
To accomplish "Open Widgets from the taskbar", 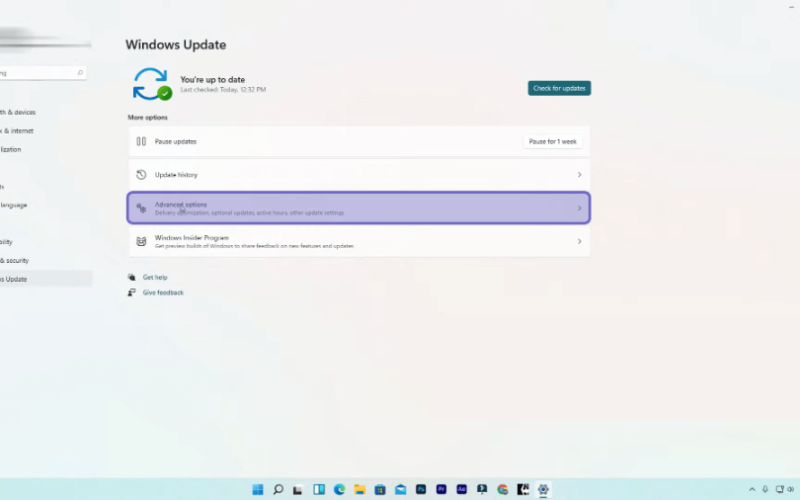I will pyautogui.click(x=319, y=489).
